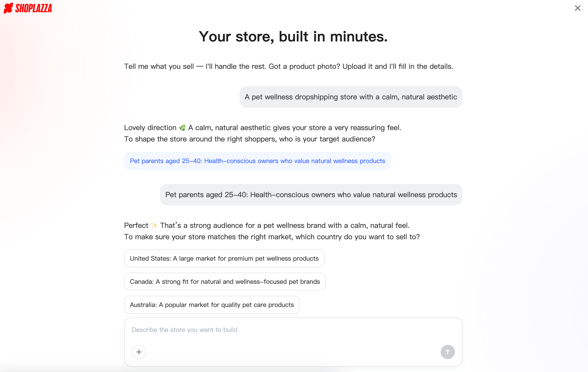Click the Shoplazza wordmark in the header

pyautogui.click(x=33, y=8)
